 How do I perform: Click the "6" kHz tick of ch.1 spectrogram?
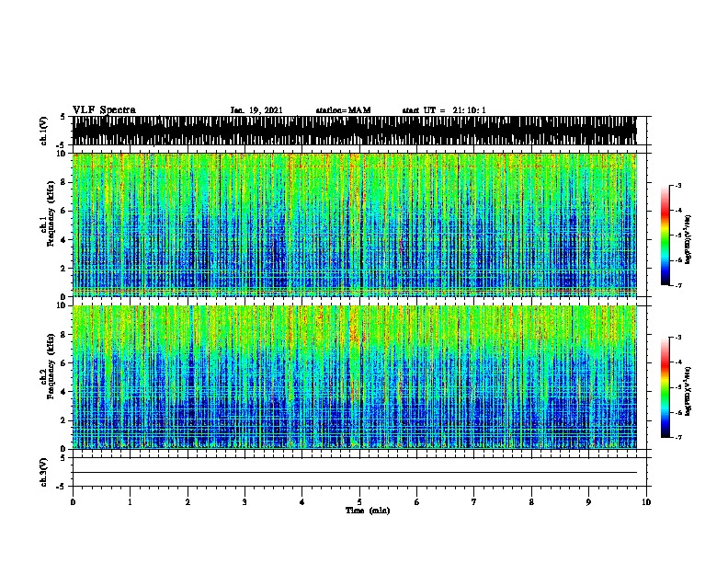coord(63,211)
